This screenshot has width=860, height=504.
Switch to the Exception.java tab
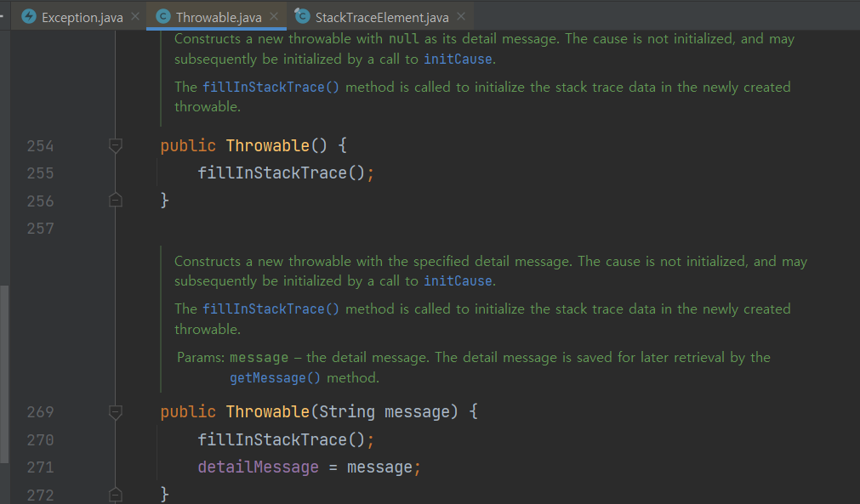click(x=82, y=17)
